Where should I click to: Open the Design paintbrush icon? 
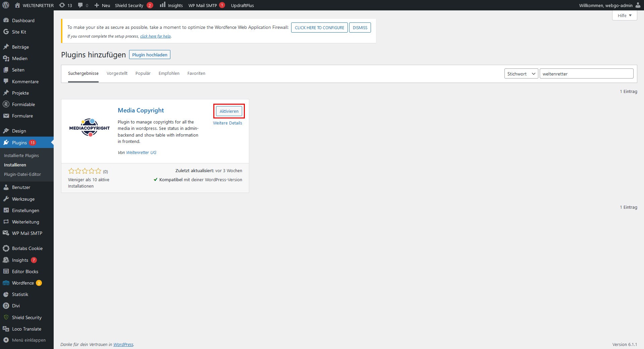(x=6, y=131)
